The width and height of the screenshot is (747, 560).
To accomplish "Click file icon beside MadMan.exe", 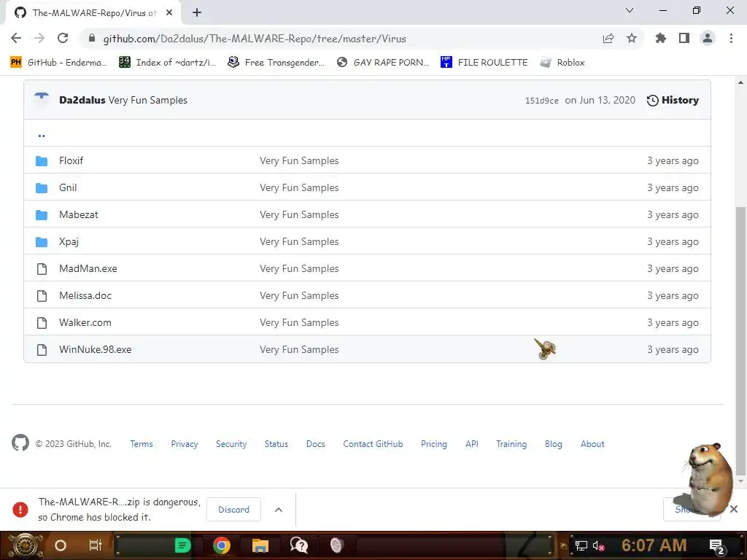I will coord(42,269).
